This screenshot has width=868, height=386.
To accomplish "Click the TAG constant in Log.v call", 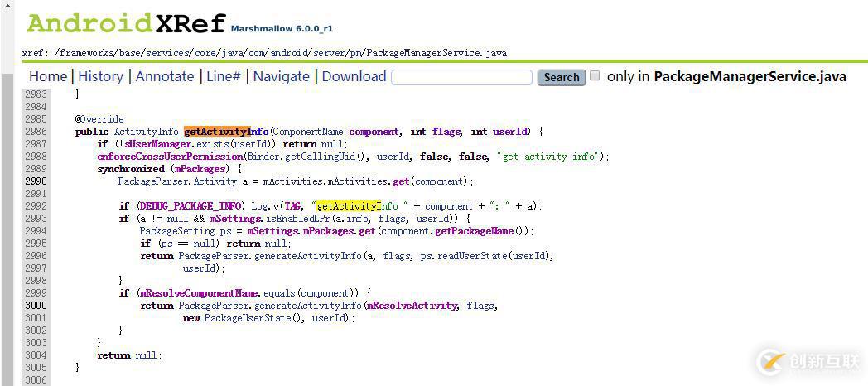I will [293, 206].
